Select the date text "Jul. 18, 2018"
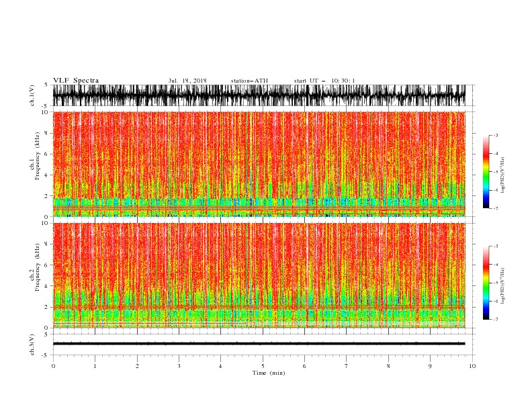This screenshot has width=532, height=411. [x=187, y=81]
